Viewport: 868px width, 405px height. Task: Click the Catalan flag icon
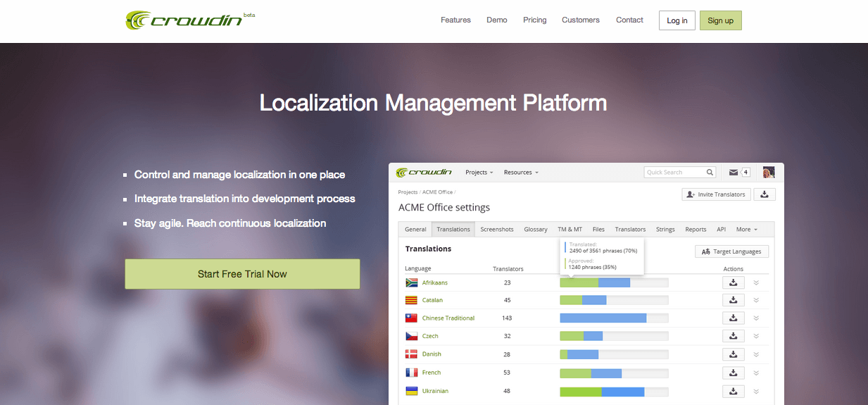[x=412, y=300]
